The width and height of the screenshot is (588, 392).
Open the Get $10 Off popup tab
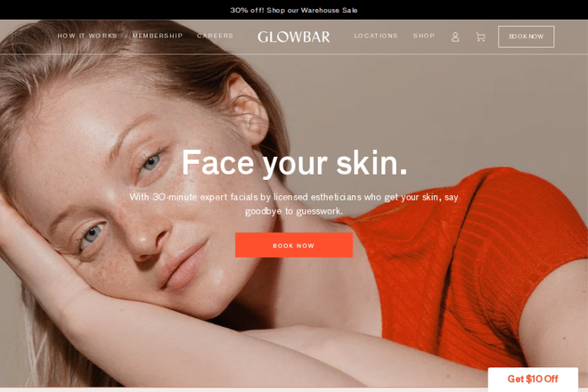coord(533,379)
